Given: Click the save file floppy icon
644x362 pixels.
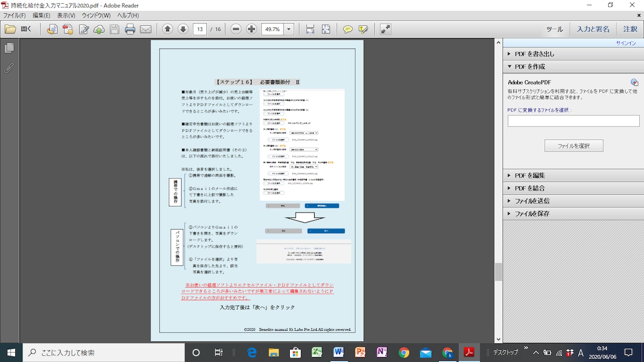Looking at the screenshot, I should coord(115,30).
